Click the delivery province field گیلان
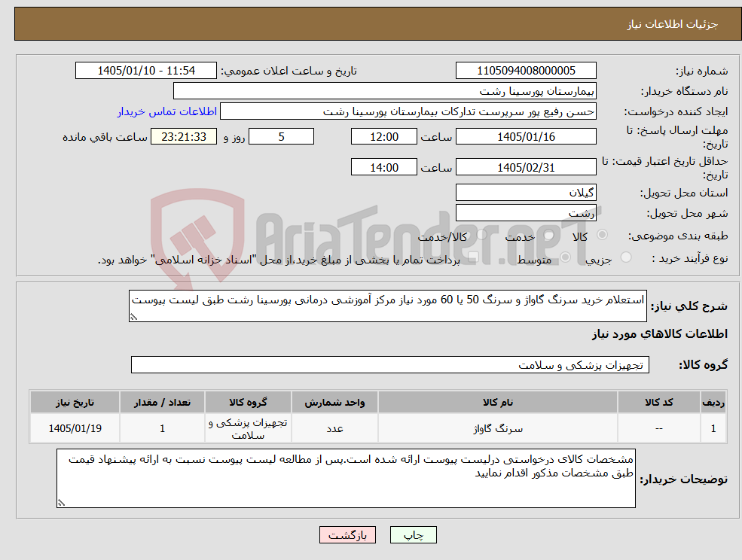 [x=526, y=193]
